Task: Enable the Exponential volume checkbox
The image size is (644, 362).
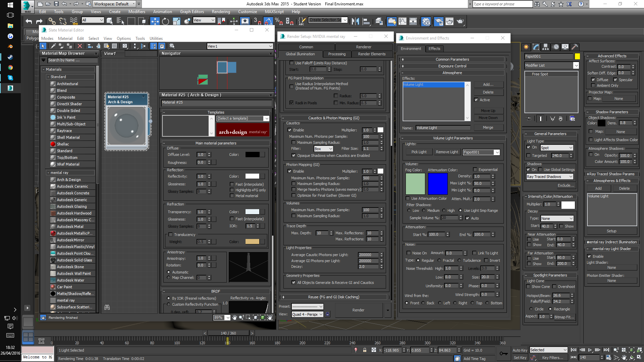Action: tap(475, 170)
